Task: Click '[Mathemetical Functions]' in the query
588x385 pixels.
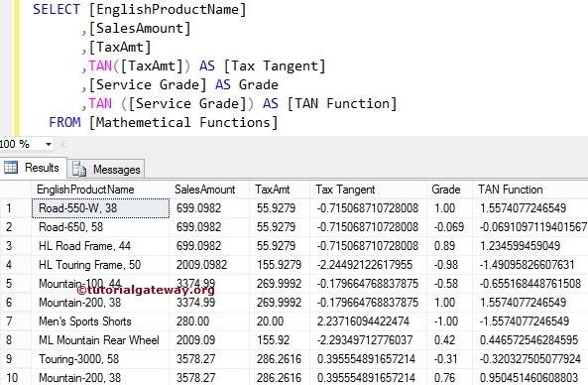Action: tap(183, 123)
